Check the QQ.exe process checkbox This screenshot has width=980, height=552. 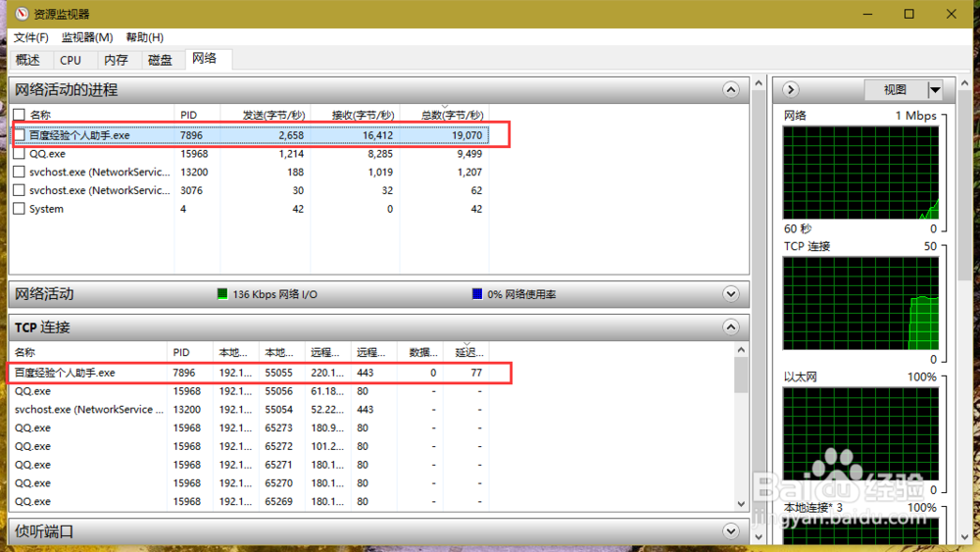click(x=20, y=153)
